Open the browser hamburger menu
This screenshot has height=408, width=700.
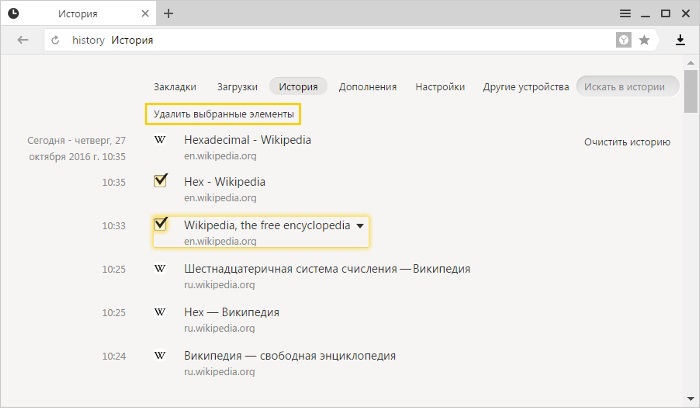pyautogui.click(x=625, y=13)
